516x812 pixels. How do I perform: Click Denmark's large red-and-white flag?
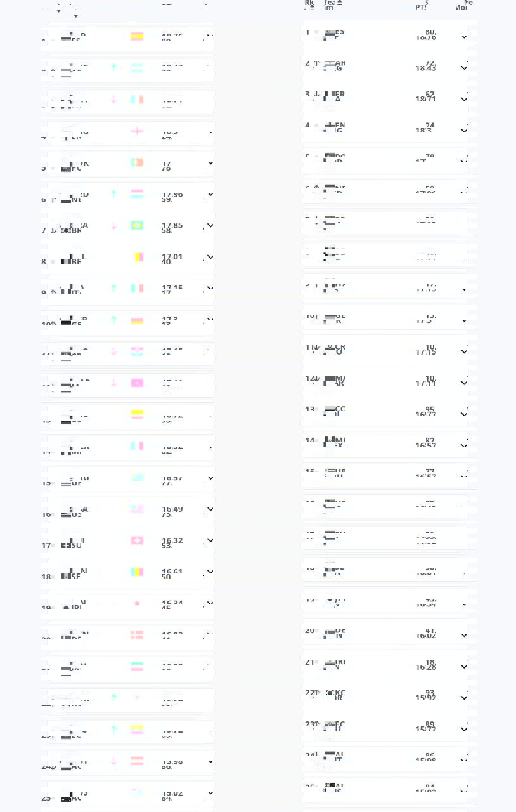(x=137, y=634)
